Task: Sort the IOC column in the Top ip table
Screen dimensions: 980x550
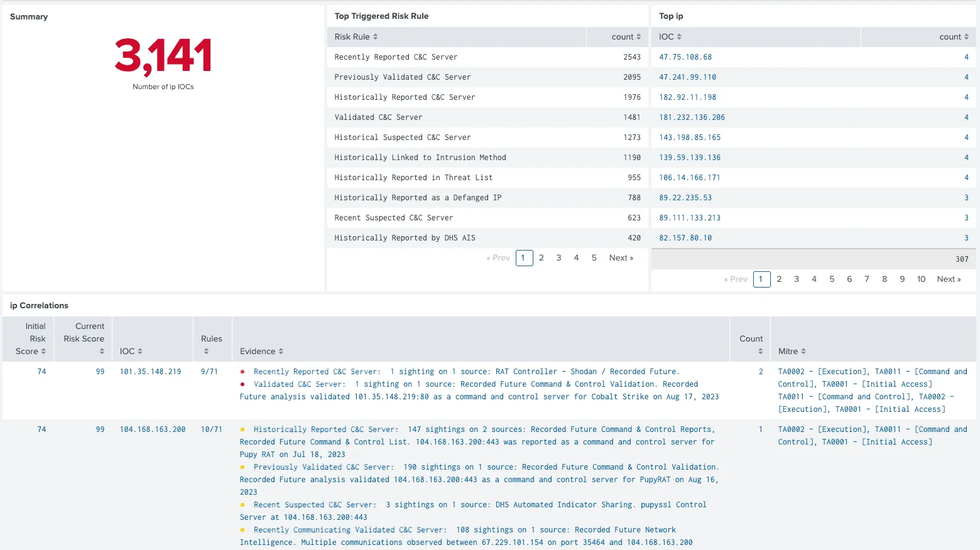Action: pos(680,36)
